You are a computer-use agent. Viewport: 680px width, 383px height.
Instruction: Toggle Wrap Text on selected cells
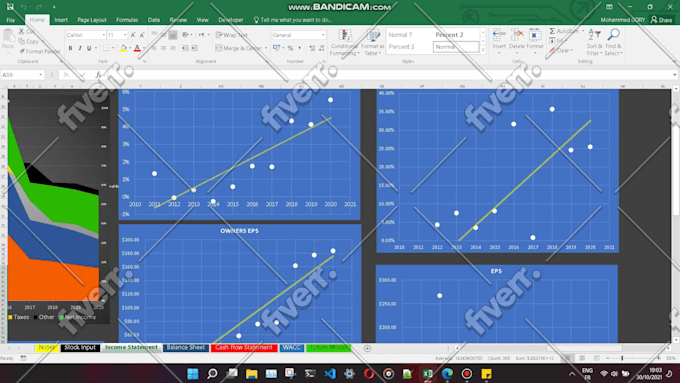coord(232,35)
